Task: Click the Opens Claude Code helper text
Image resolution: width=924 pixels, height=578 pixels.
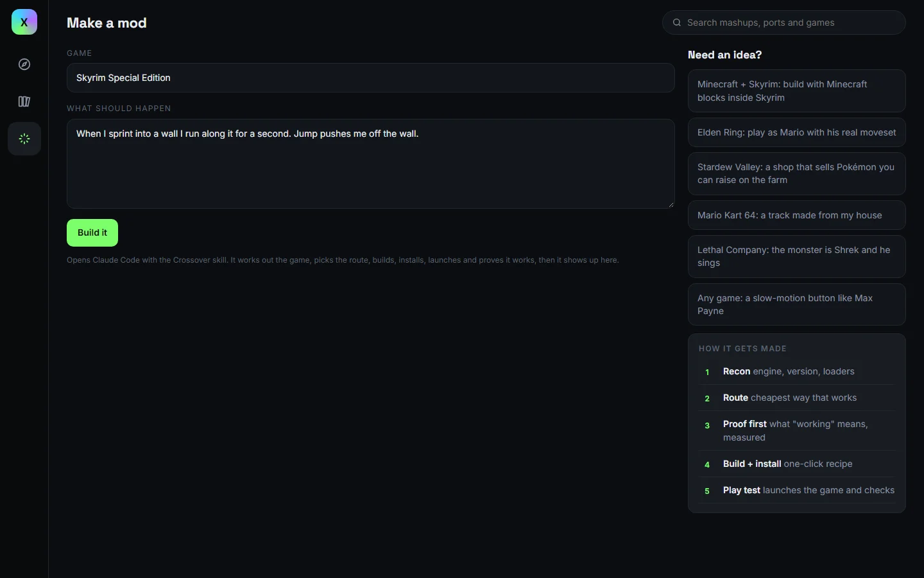Action: (x=343, y=260)
